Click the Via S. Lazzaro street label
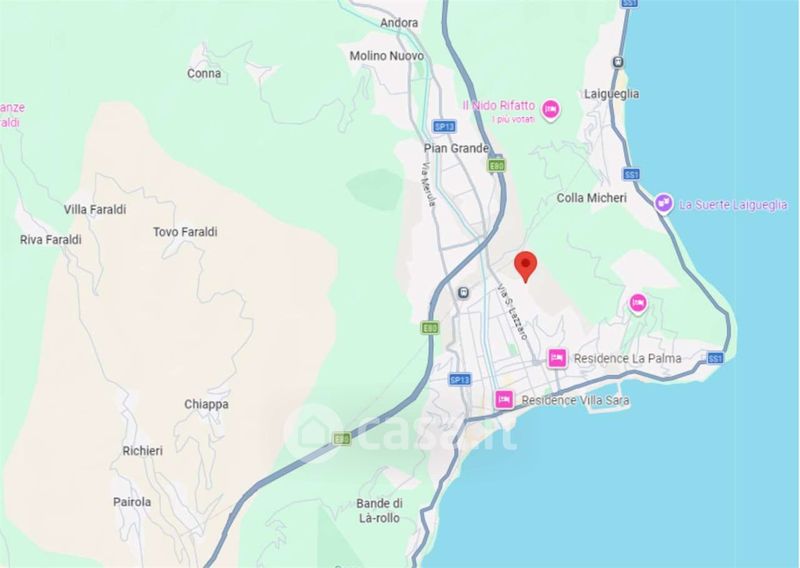This screenshot has width=800, height=568. (x=513, y=312)
